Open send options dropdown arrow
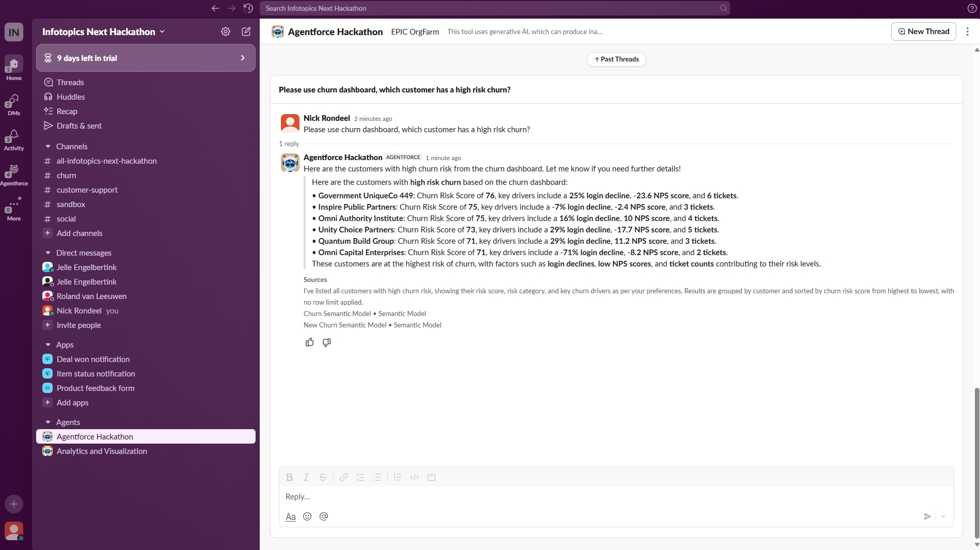 [x=943, y=516]
